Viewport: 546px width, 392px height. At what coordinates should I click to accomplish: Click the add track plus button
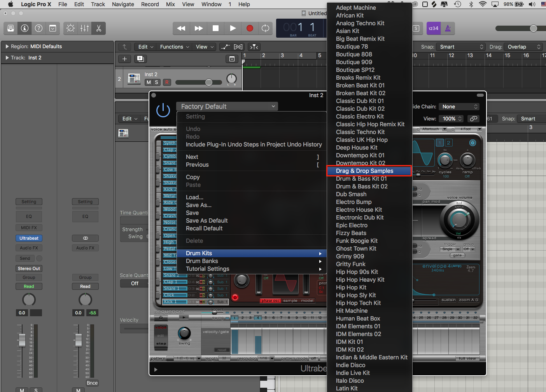(x=124, y=59)
